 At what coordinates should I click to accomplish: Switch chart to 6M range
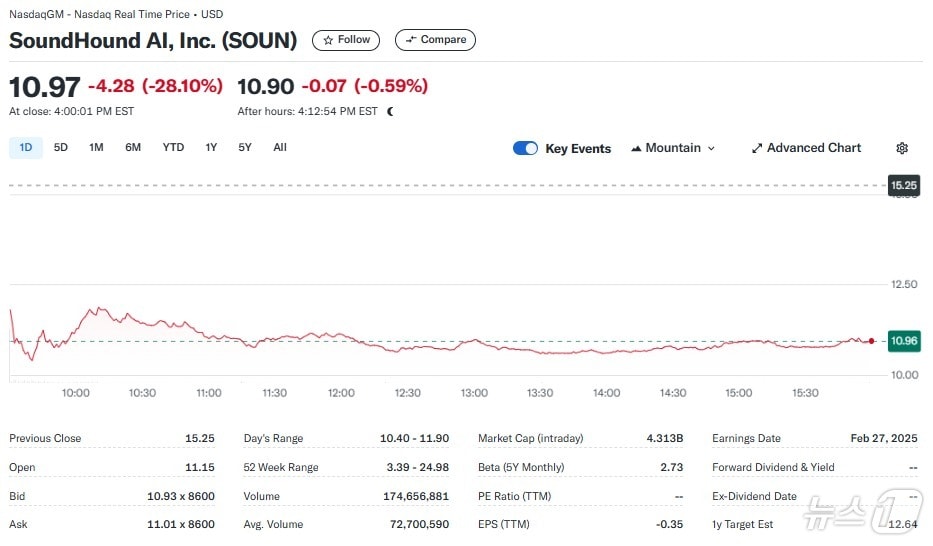click(x=133, y=148)
